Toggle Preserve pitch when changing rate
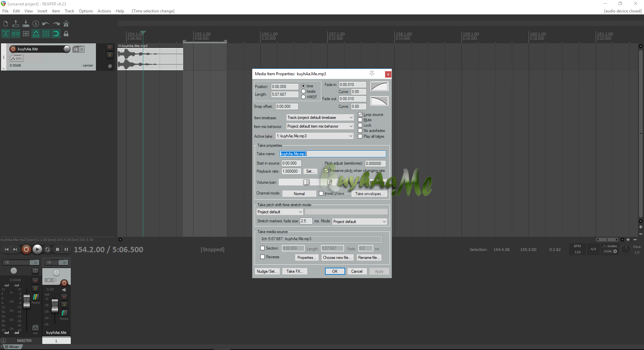Viewport: 644px width, 350px height. (326, 171)
